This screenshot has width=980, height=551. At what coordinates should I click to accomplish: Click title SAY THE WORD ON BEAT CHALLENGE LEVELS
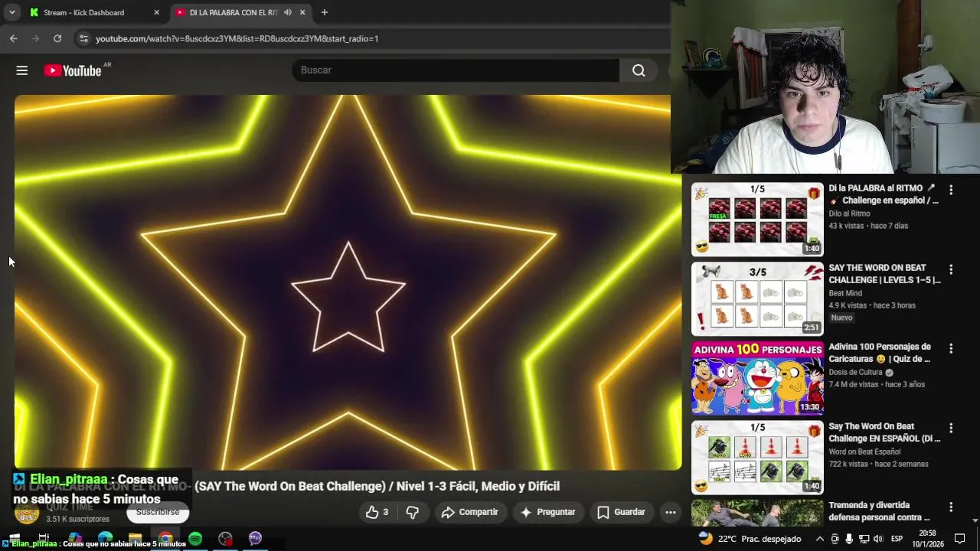click(x=884, y=274)
